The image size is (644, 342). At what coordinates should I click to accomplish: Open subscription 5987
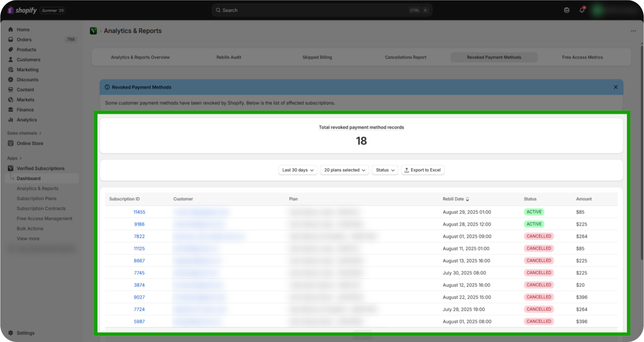point(139,322)
